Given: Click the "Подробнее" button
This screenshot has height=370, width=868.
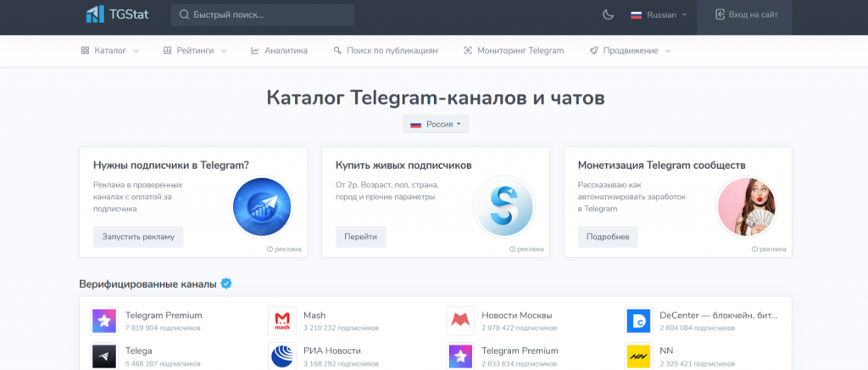Looking at the screenshot, I should [x=608, y=237].
